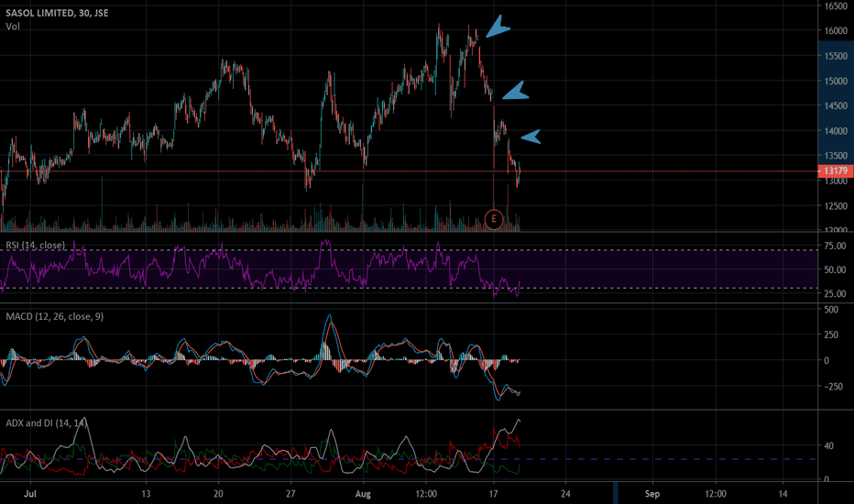Screen dimensions: 854x504
Task: Click the MACD 500 scale value
Action: (831, 310)
